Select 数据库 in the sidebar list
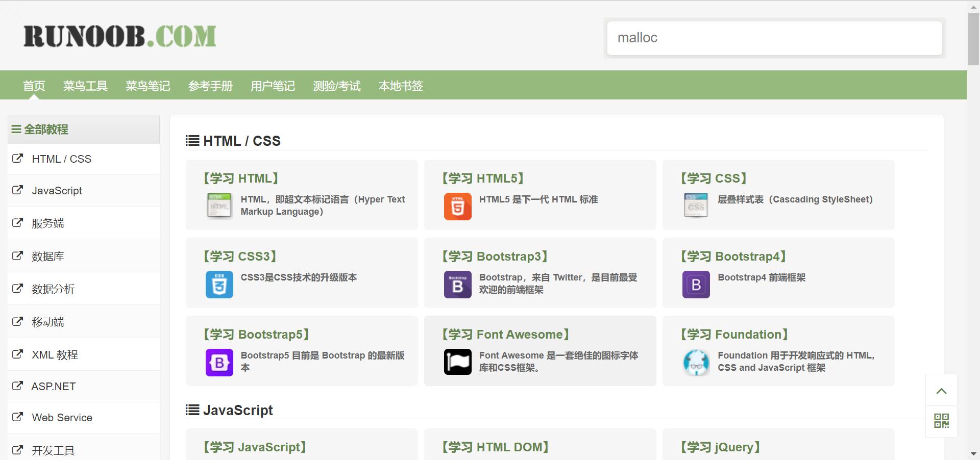980x460 pixels. tap(48, 257)
